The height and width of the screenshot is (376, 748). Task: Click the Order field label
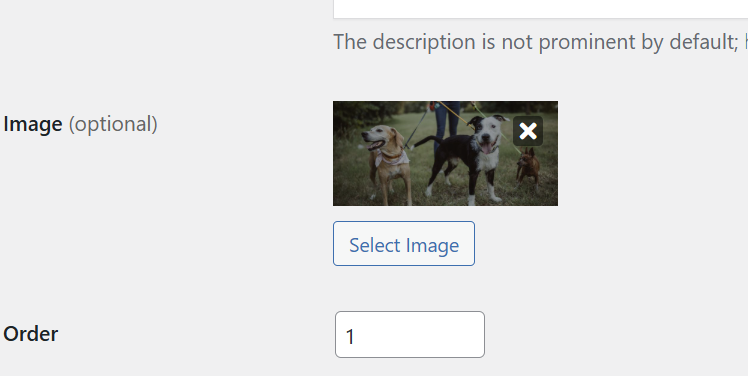click(31, 334)
